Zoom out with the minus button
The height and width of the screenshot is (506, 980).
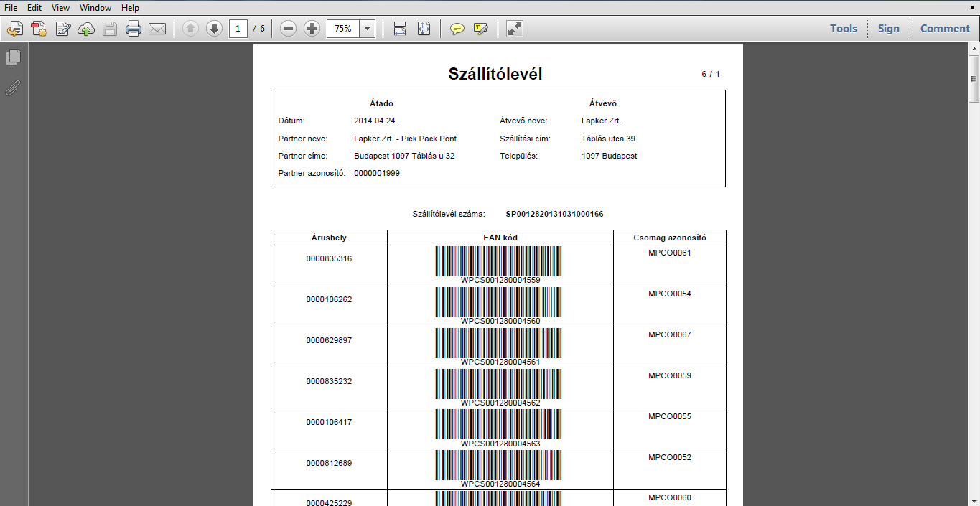click(289, 29)
